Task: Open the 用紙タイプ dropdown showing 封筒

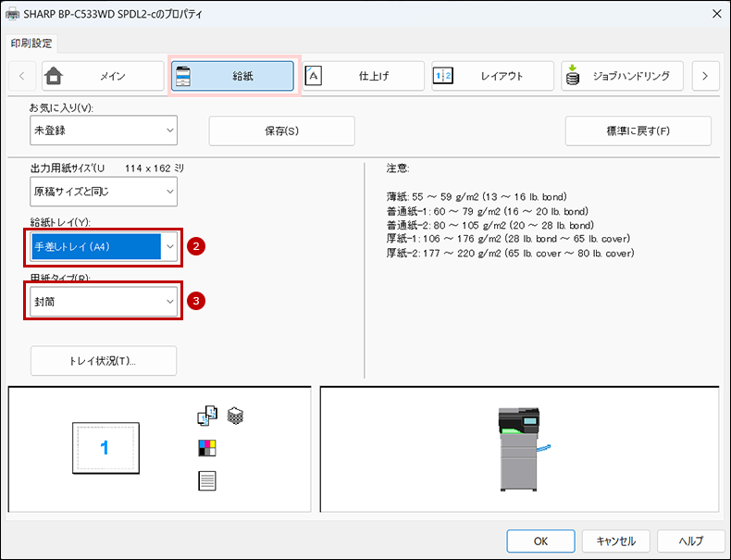Action: coord(103,302)
